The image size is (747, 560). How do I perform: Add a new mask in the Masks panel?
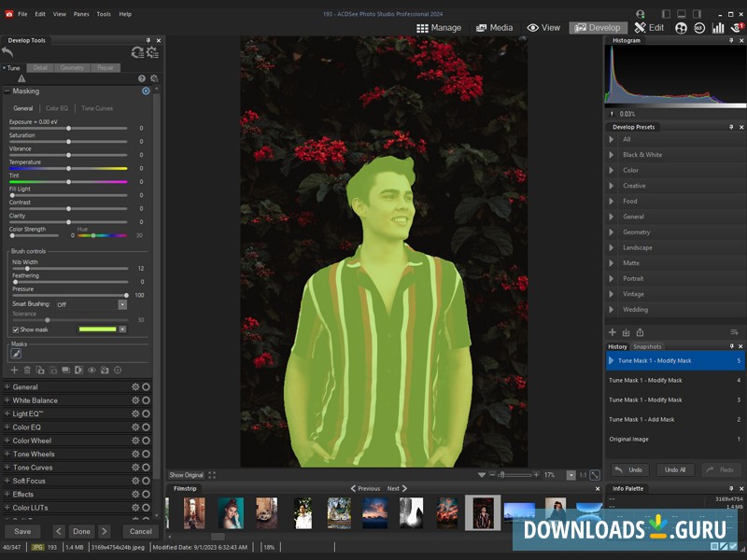(x=14, y=371)
